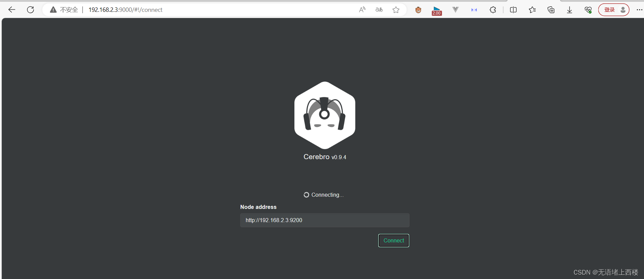Open Browser essentials heartbeat icon
The height and width of the screenshot is (279, 644).
588,10
